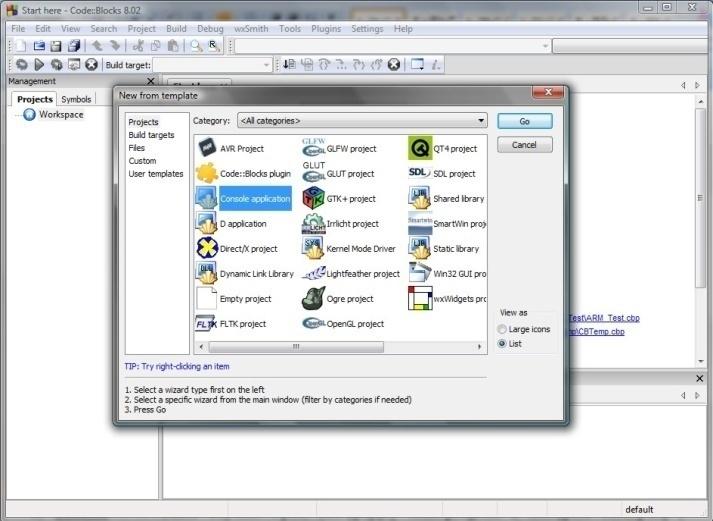
Task: Close the Management panel
Action: [x=151, y=81]
